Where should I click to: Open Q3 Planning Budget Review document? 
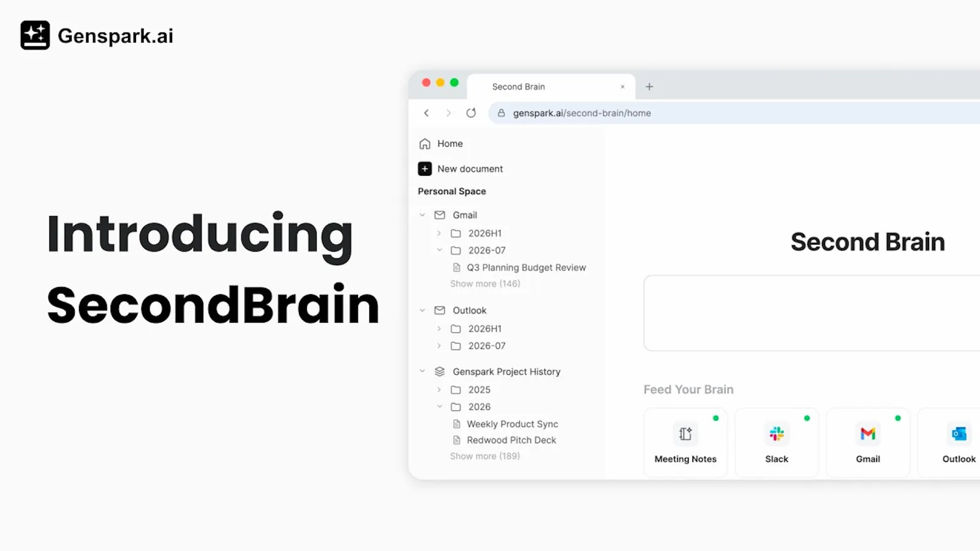click(x=526, y=268)
